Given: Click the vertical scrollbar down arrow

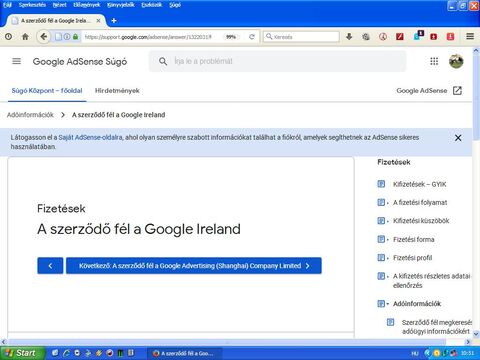Looking at the screenshot, I should coord(476,334).
